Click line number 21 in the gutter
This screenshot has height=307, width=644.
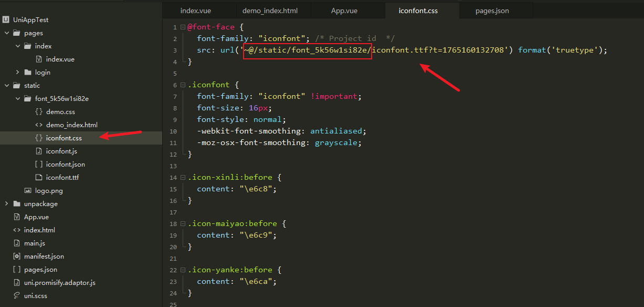pyautogui.click(x=173, y=258)
